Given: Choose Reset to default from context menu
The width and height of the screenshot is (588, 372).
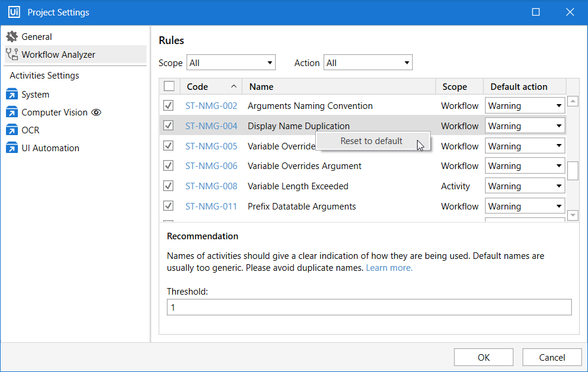Looking at the screenshot, I should (x=371, y=141).
